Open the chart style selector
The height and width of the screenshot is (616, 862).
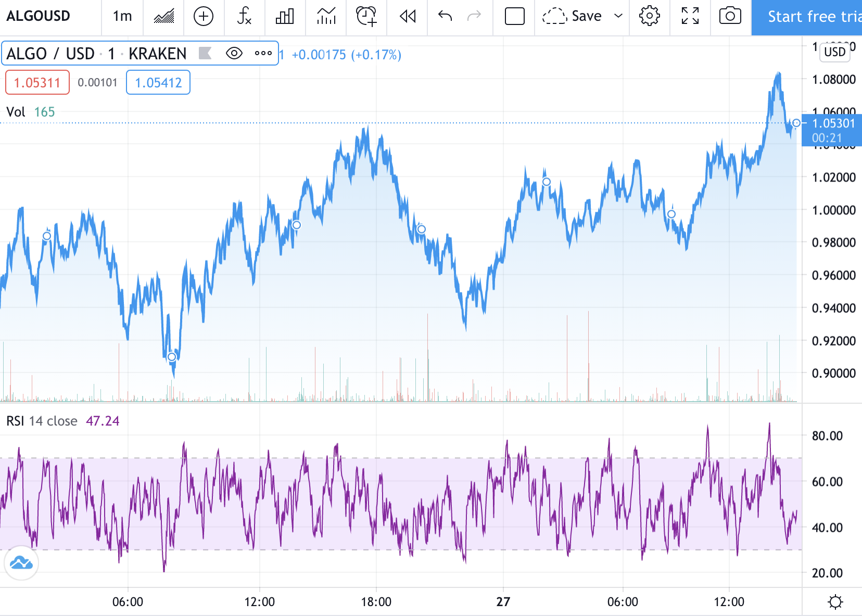(x=164, y=16)
